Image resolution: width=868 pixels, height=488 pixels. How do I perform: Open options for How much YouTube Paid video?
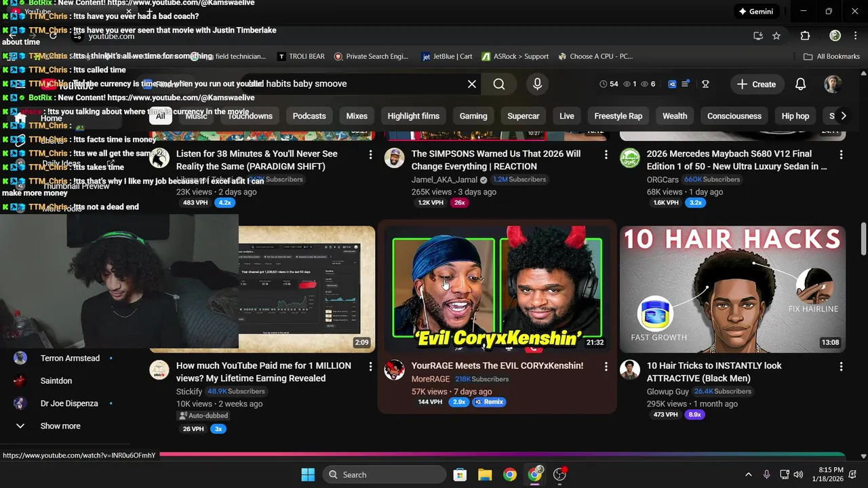(x=370, y=367)
